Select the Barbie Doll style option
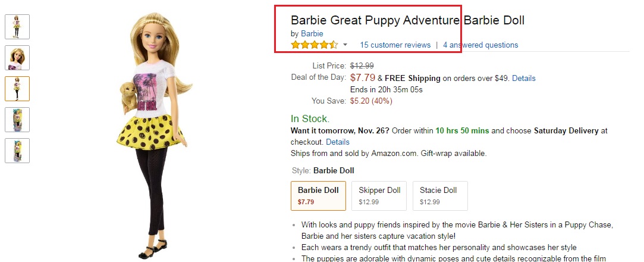 coord(318,195)
